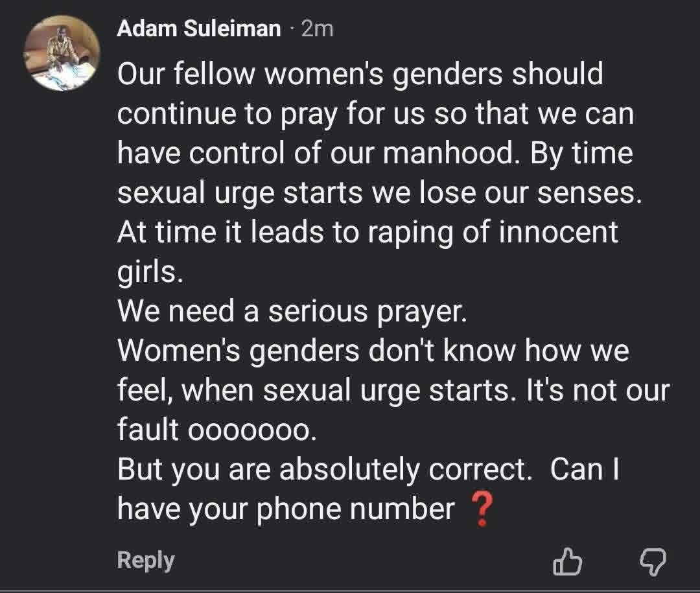
Task: Tap the red question mark emoji
Action: 483,509
